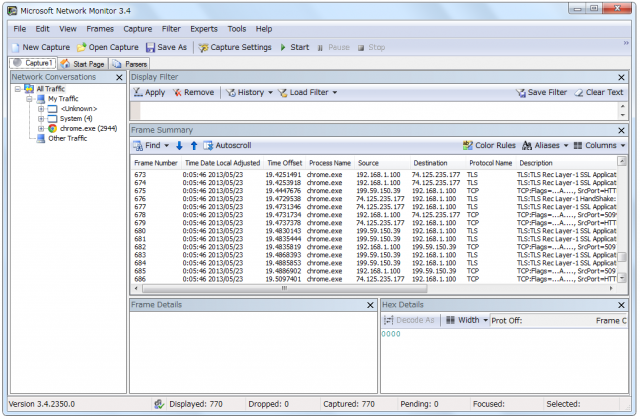Open the Find dropdown in Frame Summary
The image size is (640, 419).
coord(151,146)
